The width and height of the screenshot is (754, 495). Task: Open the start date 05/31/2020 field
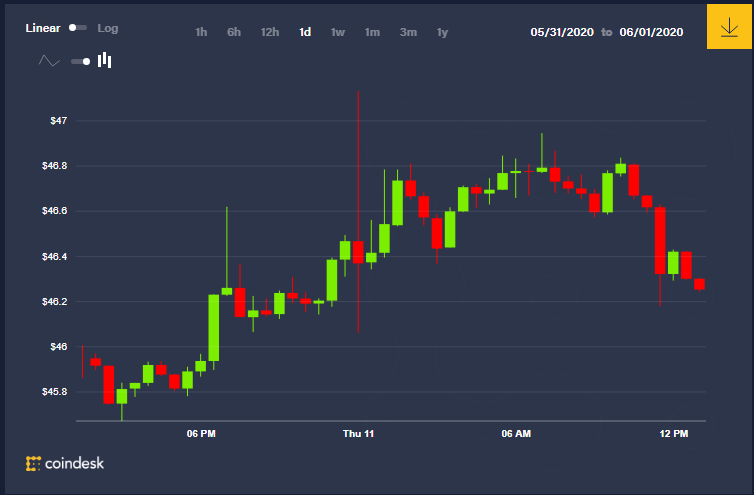[x=562, y=32]
